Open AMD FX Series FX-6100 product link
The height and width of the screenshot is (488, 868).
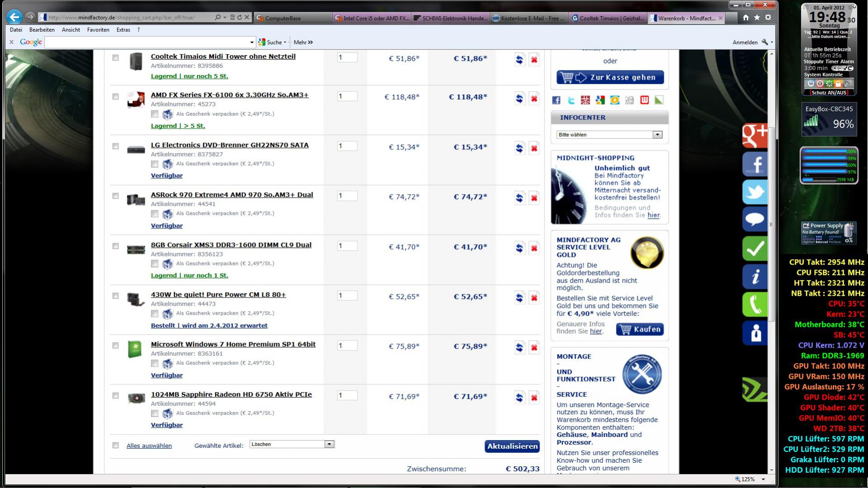click(230, 95)
